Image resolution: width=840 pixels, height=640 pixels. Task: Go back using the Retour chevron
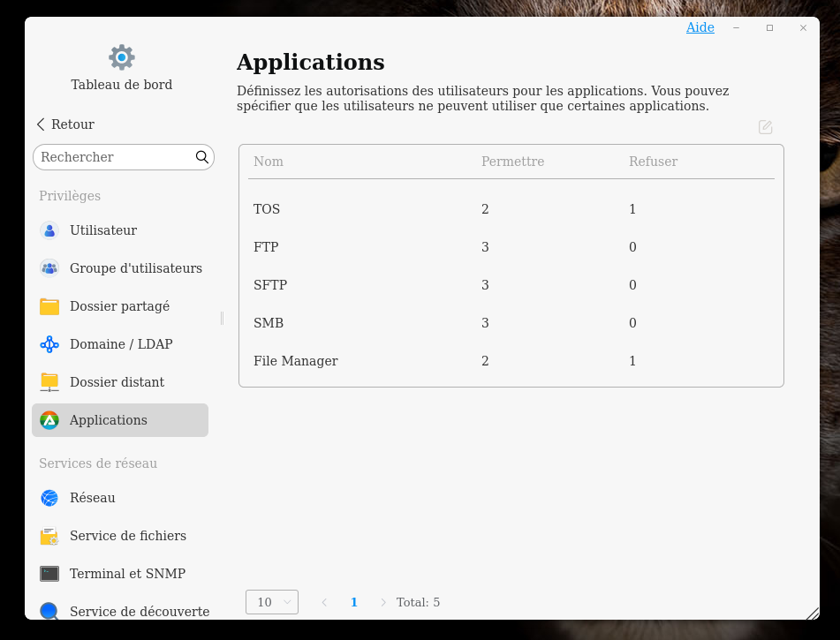coord(41,124)
